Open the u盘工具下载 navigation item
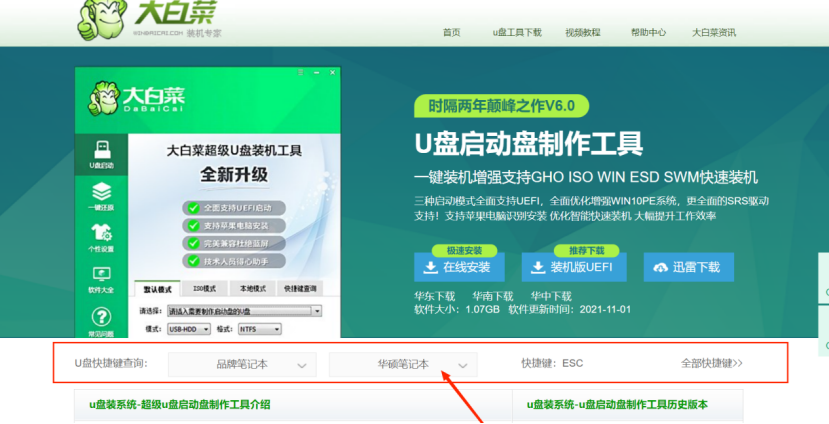 (x=517, y=32)
